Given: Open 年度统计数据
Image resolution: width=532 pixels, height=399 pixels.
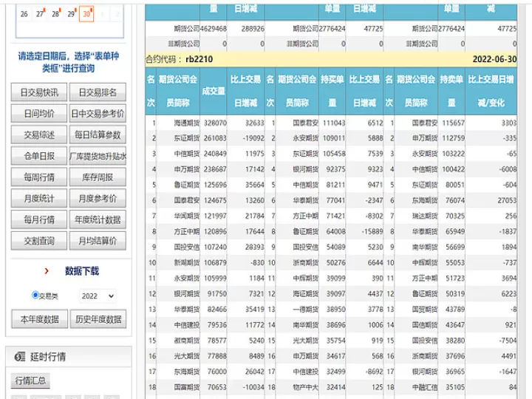Looking at the screenshot, I should point(98,219).
